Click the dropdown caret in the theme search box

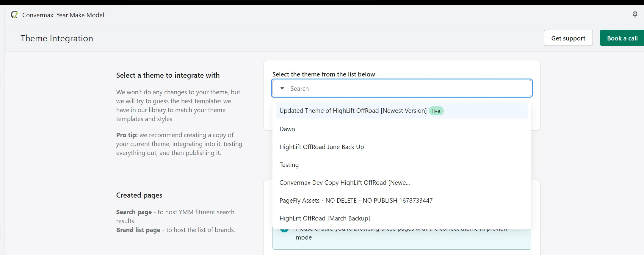coord(282,88)
